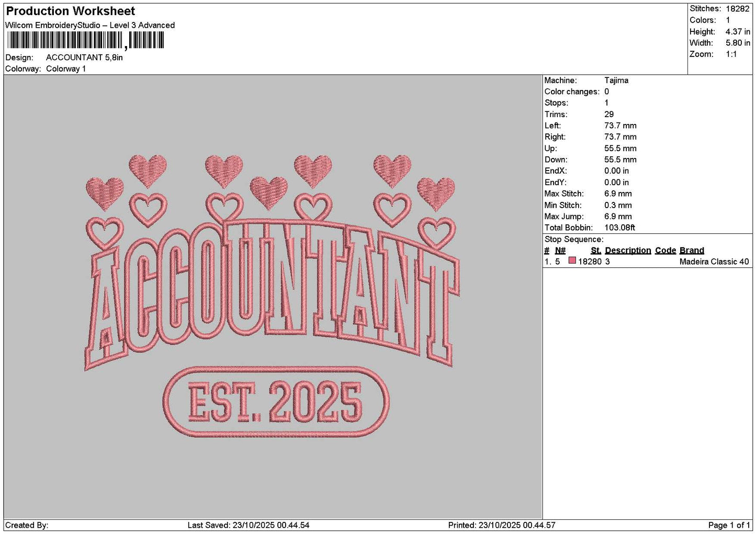
Task: Click the 'Code' column header
Action: pos(665,251)
